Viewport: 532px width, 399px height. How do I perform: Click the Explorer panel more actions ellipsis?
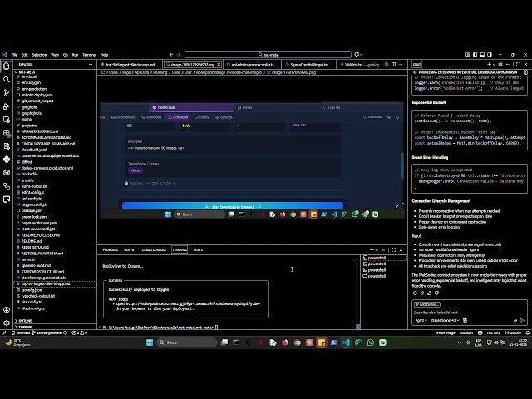[91, 65]
